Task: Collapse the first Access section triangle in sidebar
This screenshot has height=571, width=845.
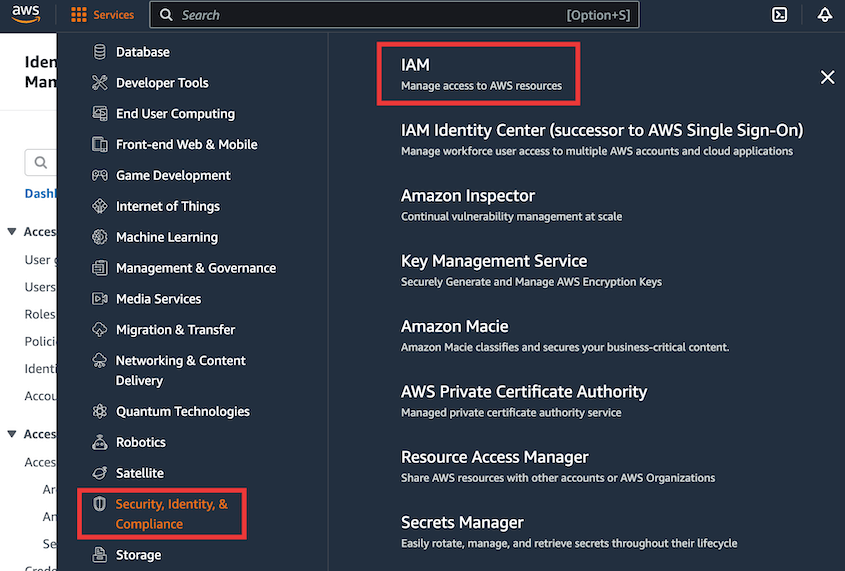Action: click(11, 232)
